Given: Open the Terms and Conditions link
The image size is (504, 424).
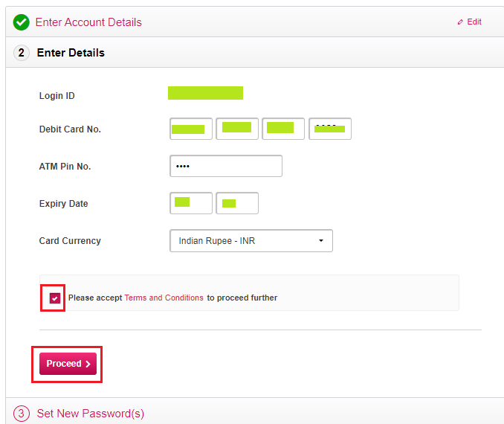Looking at the screenshot, I should point(164,298).
